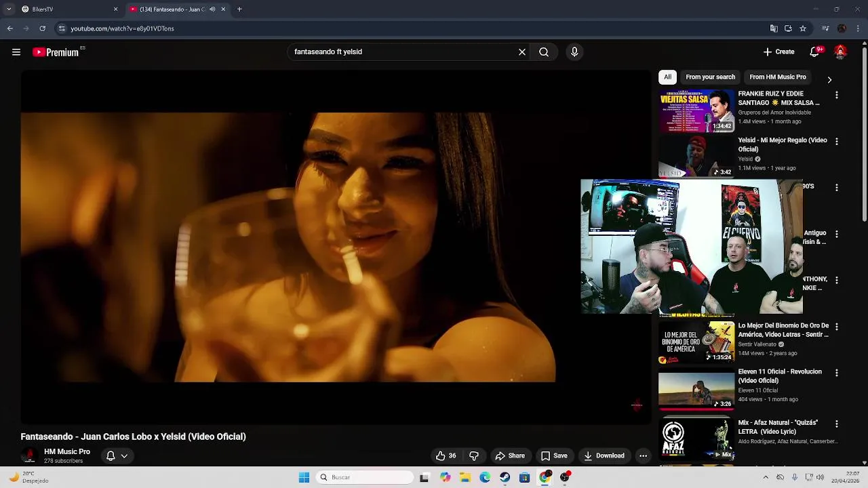Clear the search text with the X
This screenshot has width=868, height=488.
point(522,52)
